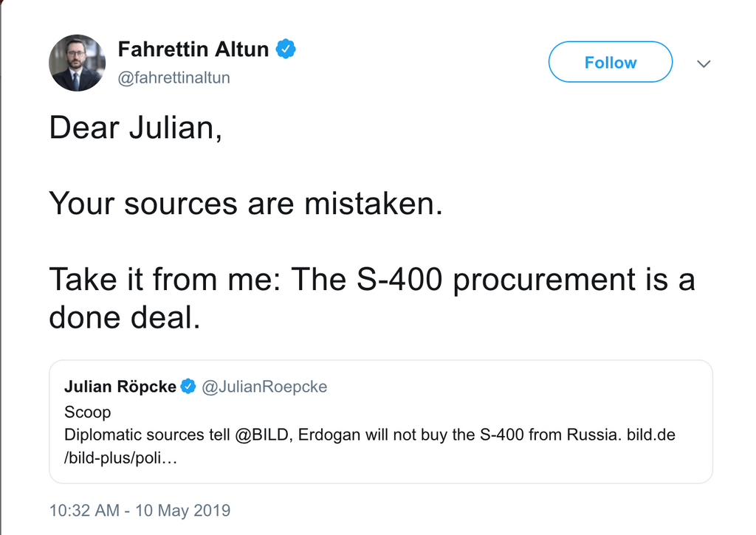Image resolution: width=756 pixels, height=535 pixels.
Task: Click the "Dear Julian," text line
Action: pos(135,128)
